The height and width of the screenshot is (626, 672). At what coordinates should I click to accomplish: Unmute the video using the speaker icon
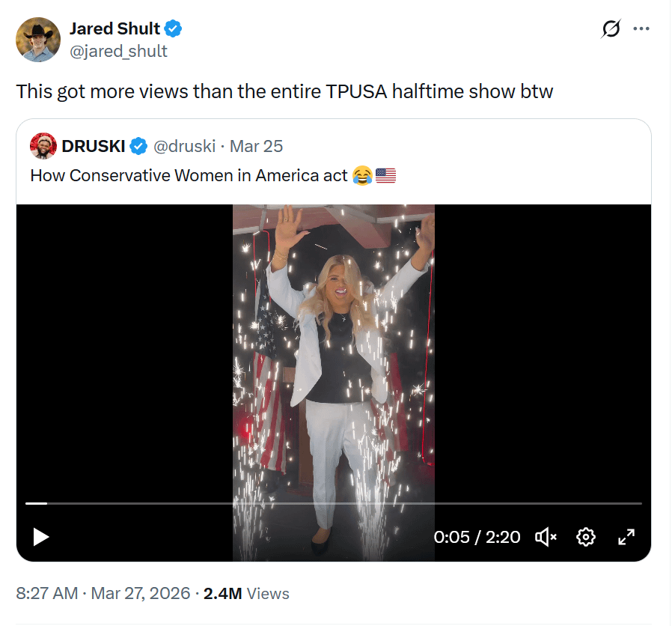[x=546, y=537]
